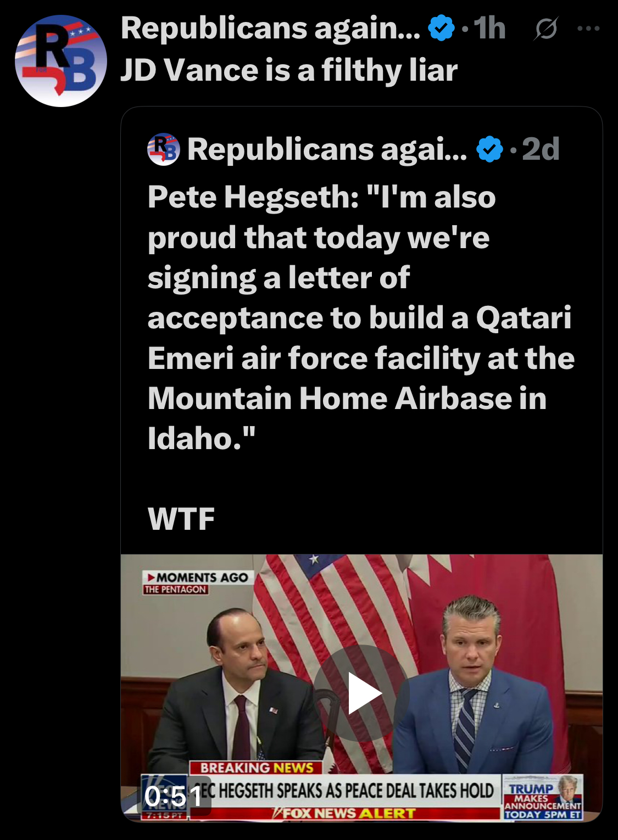This screenshot has width=618, height=840.
Task: Open the three-dot more options menu
Action: pos(588,29)
